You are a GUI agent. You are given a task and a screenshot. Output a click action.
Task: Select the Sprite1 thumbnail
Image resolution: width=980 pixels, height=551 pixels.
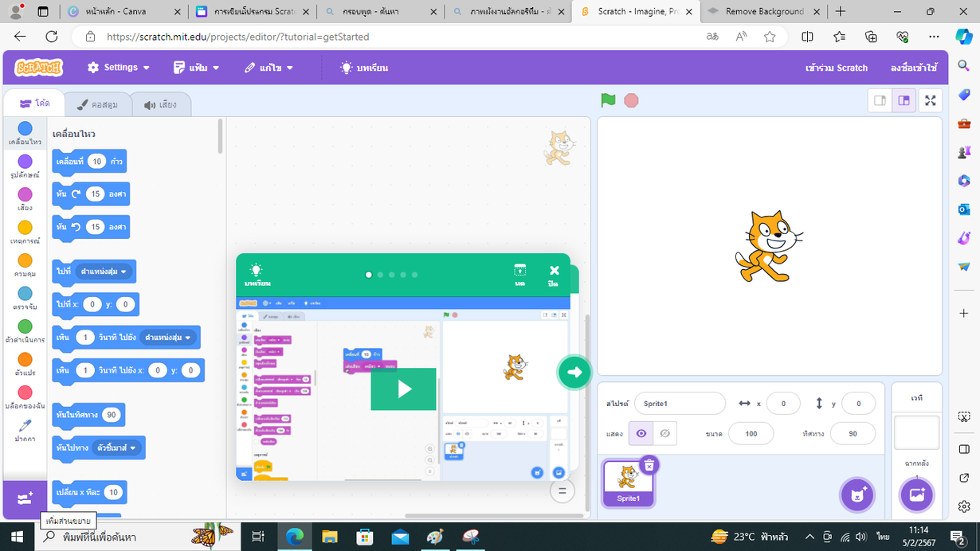[628, 483]
